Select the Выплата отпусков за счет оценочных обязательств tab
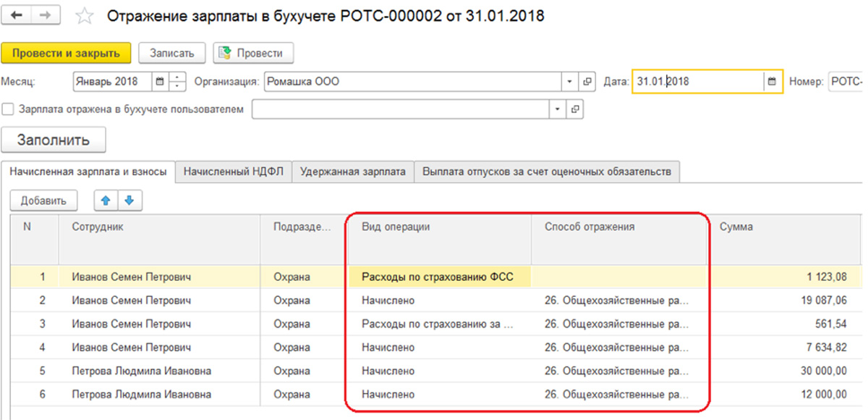 [547, 172]
